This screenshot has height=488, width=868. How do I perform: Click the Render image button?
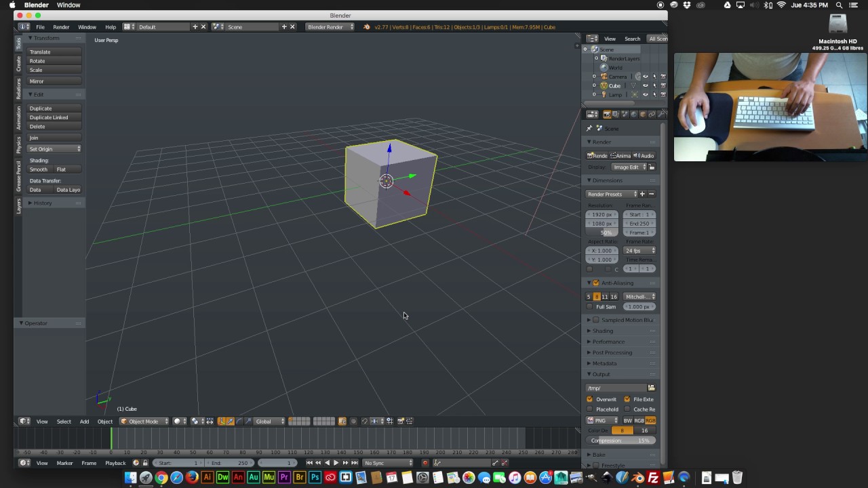tap(597, 156)
